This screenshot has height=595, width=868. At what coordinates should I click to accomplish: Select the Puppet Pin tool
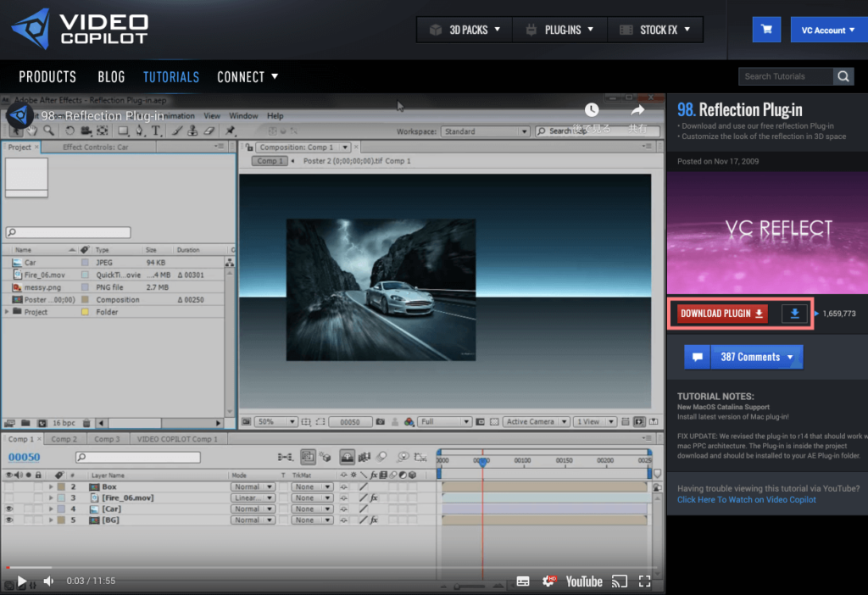pos(230,131)
